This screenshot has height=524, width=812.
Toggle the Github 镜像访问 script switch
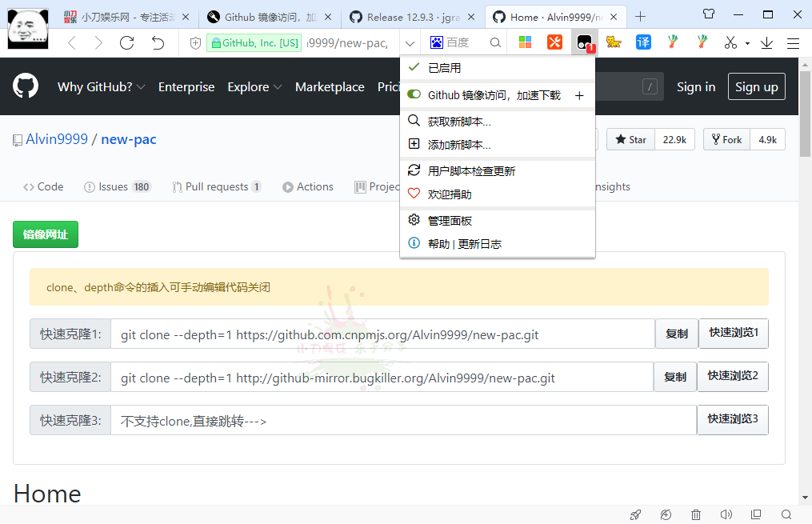click(x=414, y=95)
